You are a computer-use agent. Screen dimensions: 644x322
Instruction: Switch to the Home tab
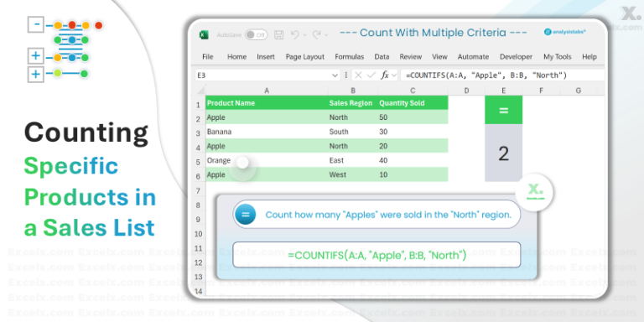(237, 57)
